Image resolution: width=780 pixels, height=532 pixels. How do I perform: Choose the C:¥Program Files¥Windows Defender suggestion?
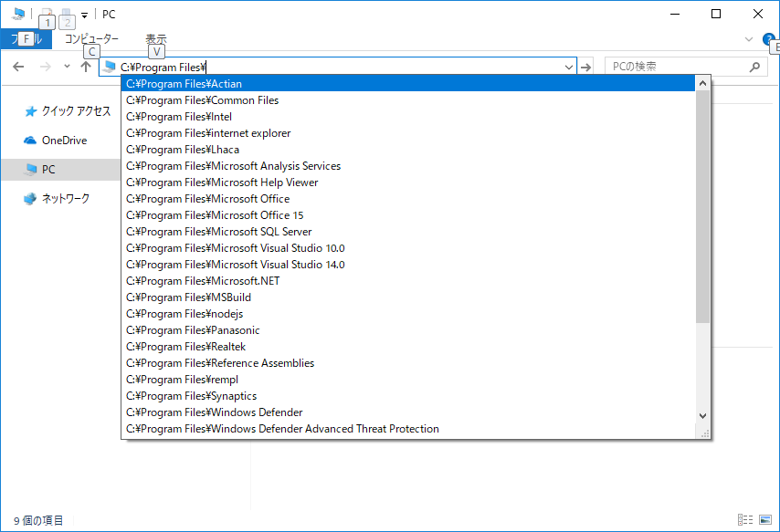click(x=408, y=412)
